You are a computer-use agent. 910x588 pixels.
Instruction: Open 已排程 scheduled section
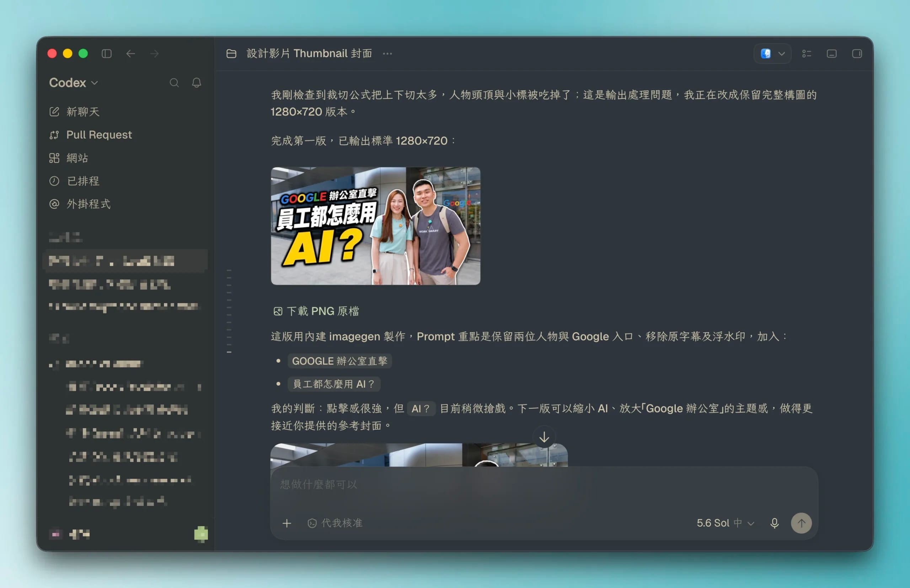pos(75,180)
